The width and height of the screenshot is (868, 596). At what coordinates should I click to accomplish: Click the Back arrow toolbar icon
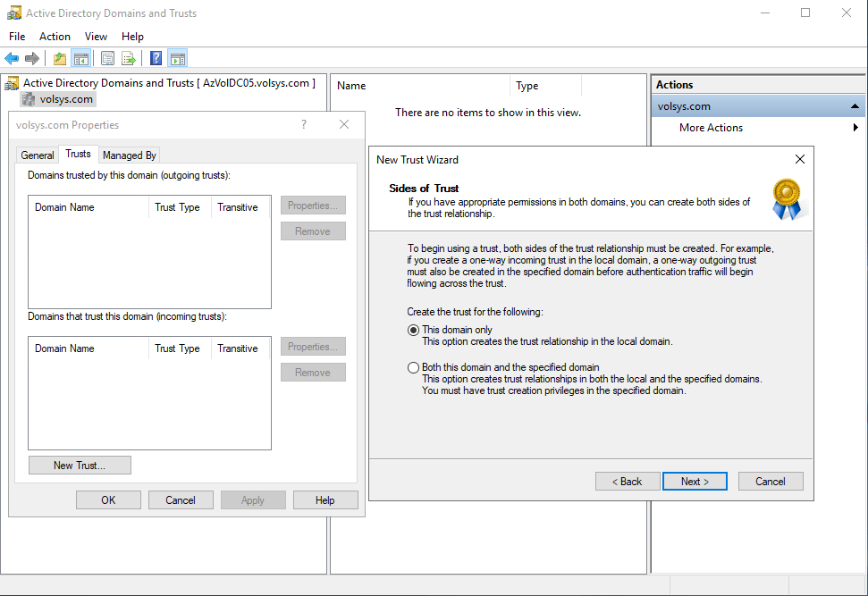pos(12,59)
